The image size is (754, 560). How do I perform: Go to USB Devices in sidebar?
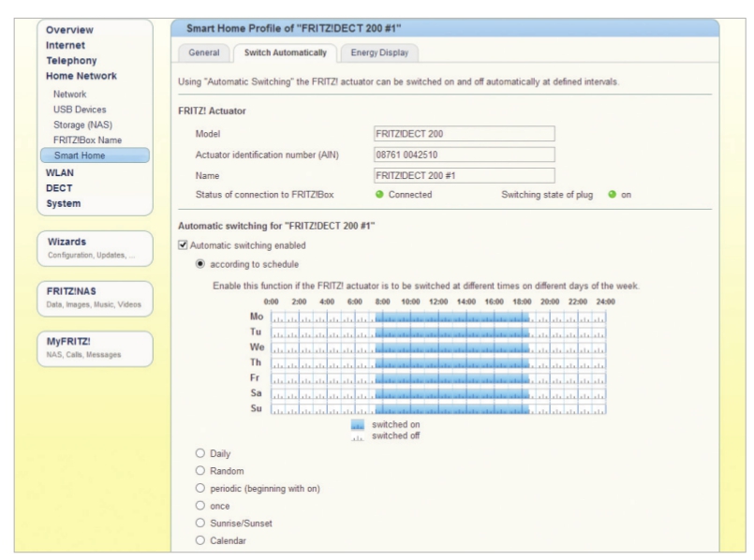(80, 110)
